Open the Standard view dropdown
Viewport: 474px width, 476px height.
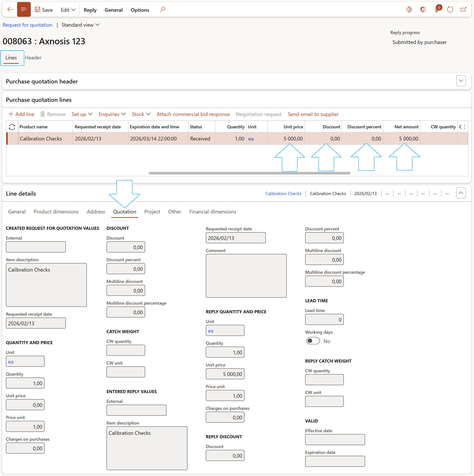pyautogui.click(x=80, y=25)
